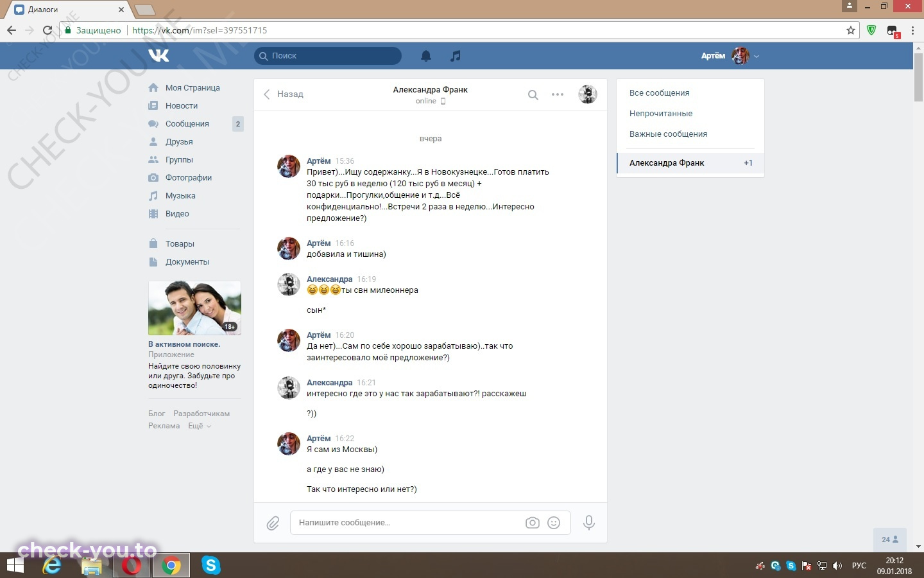Open emoji picker smiley icon
924x578 pixels.
554,523
